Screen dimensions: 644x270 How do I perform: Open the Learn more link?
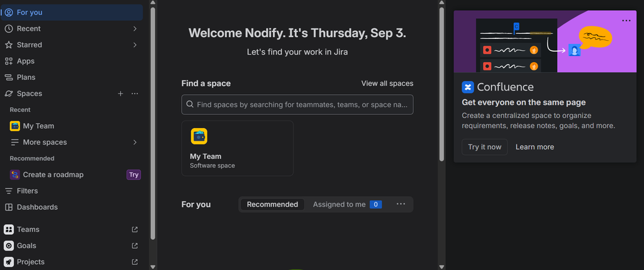pyautogui.click(x=535, y=147)
